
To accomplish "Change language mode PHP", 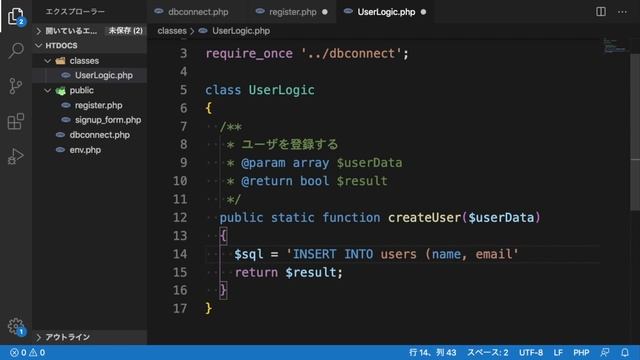I will click(581, 352).
